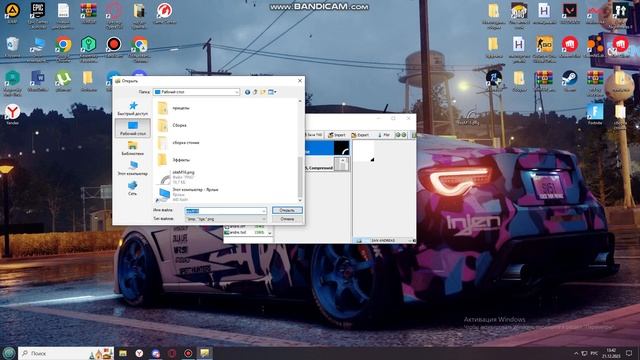Select the 'Сборка' folder in file list

tap(173, 125)
